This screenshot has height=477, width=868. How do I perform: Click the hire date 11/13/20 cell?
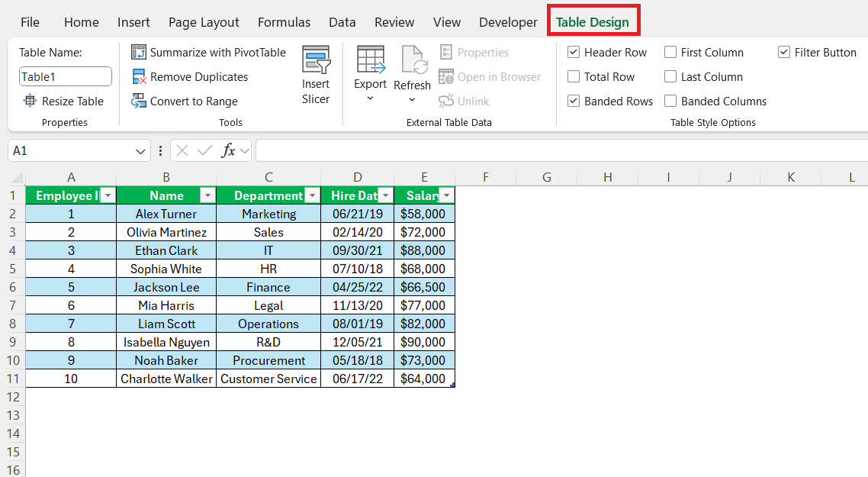[358, 305]
